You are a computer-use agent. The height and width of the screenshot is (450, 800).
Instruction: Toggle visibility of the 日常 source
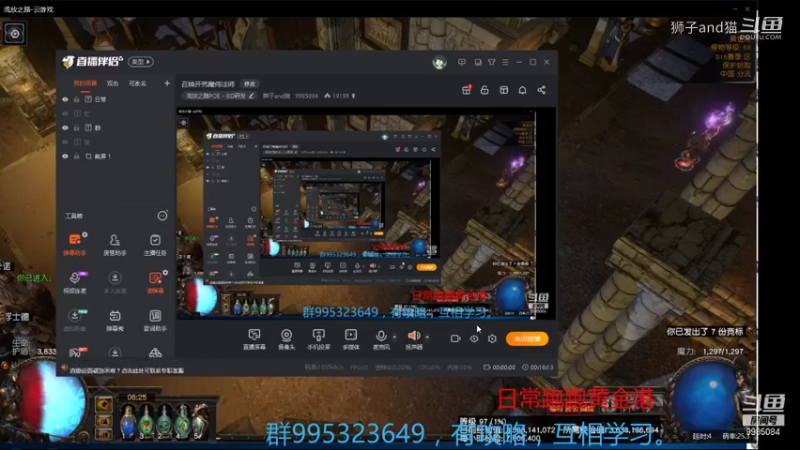(x=65, y=99)
